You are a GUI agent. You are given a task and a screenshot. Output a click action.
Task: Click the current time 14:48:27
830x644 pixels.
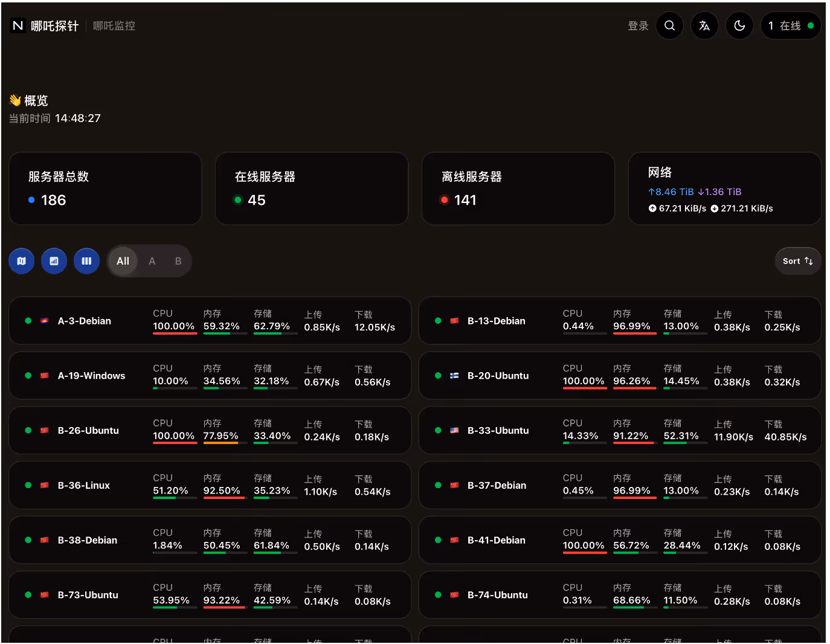(78, 118)
